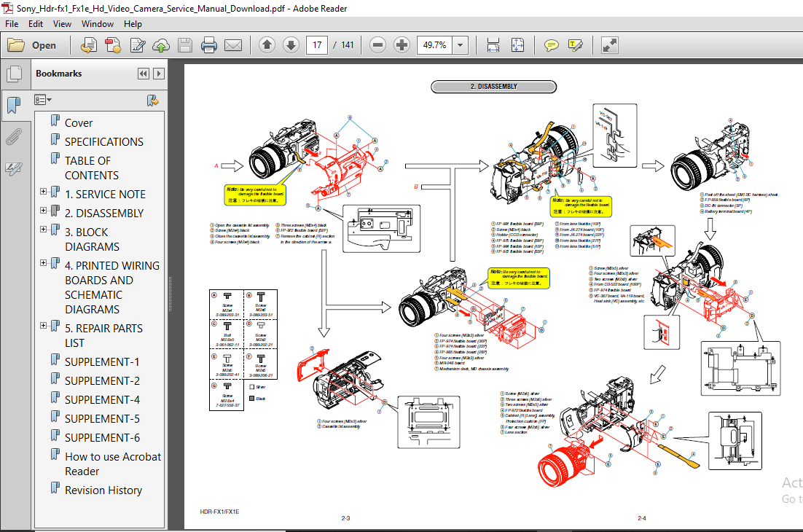This screenshot has height=532, width=803.
Task: Go to previous page with up arrow
Action: 267,45
